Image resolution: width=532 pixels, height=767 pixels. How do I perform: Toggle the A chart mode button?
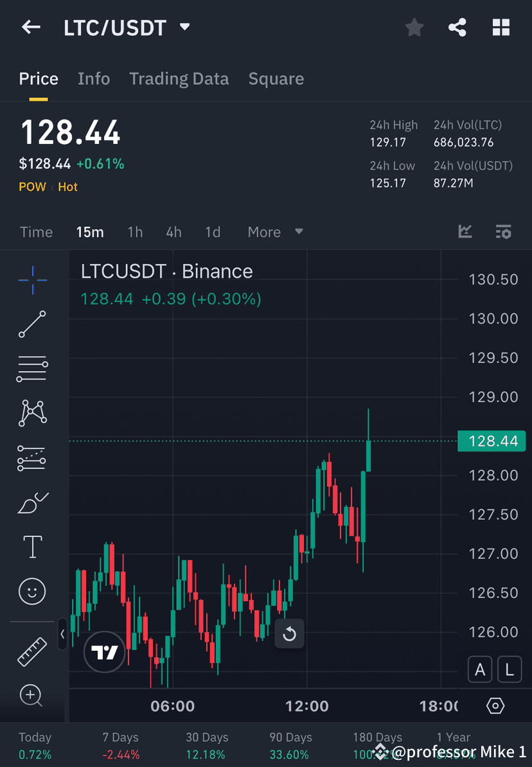480,669
